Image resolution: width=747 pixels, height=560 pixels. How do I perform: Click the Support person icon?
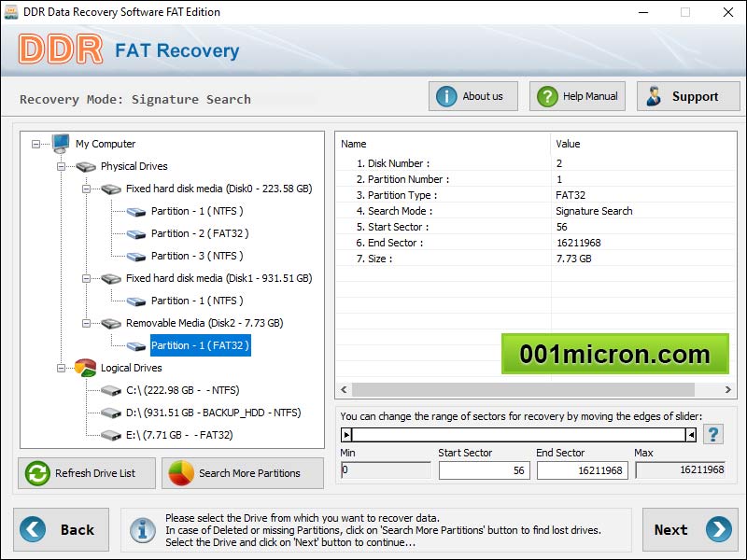pyautogui.click(x=655, y=95)
